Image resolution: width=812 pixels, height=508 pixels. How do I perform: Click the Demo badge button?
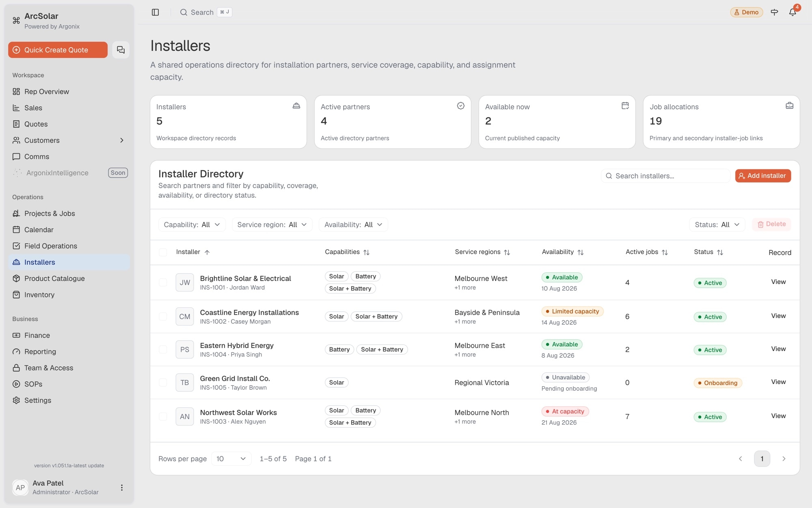tap(746, 12)
